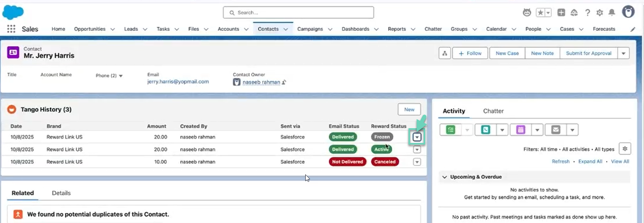Select the Related tab
The image size is (644, 223).
[23, 193]
